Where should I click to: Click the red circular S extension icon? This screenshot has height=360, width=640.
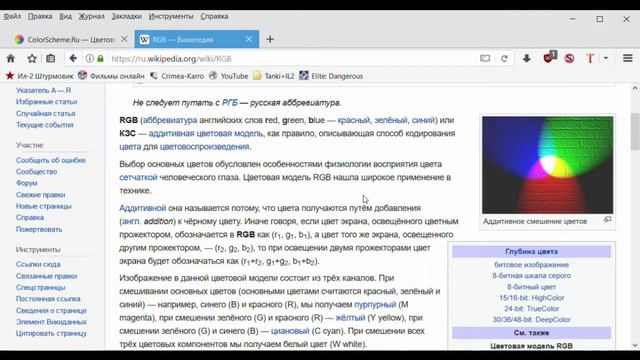(x=569, y=58)
